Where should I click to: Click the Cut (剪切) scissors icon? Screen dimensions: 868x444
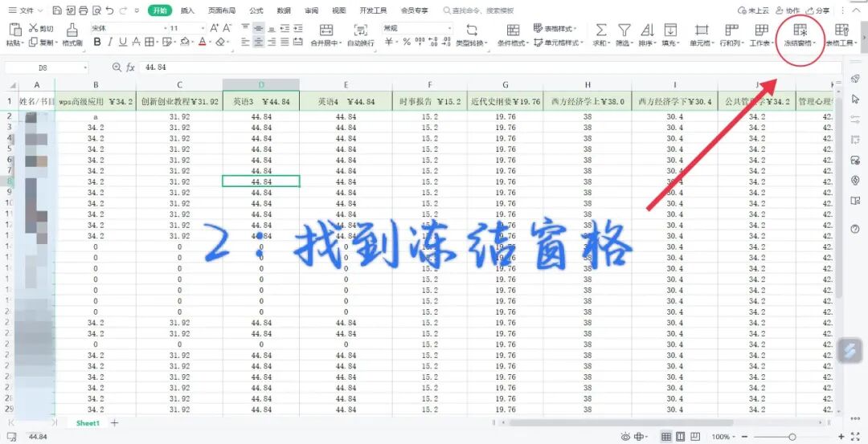tap(33, 28)
